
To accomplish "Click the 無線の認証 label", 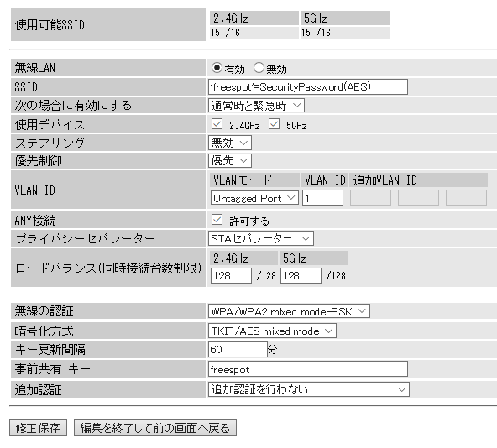I will [44, 311].
